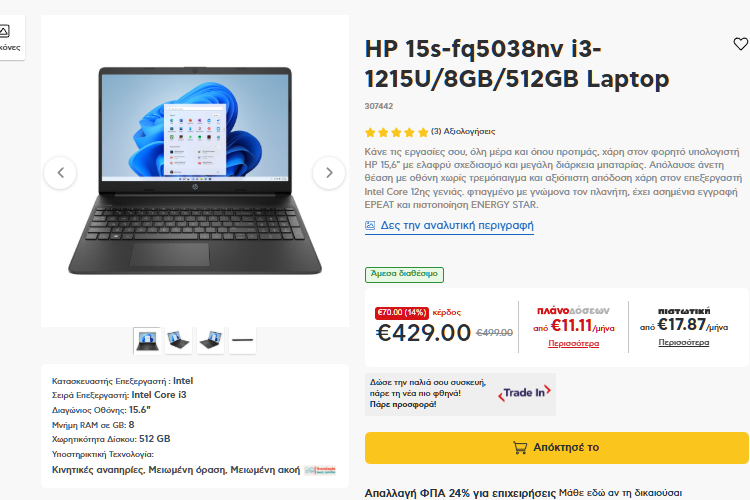Screen dimensions: 750x500
Task: Open Δες την αναλυτική περιγραφή link
Action: click(x=457, y=225)
